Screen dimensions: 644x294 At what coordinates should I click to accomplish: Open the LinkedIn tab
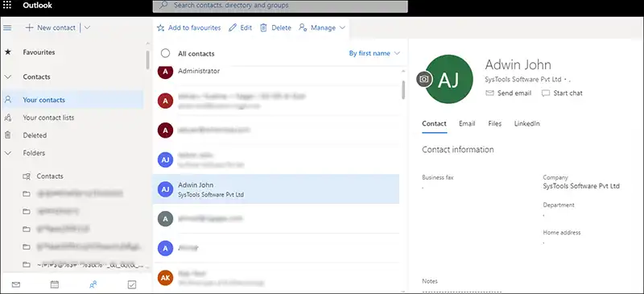527,124
